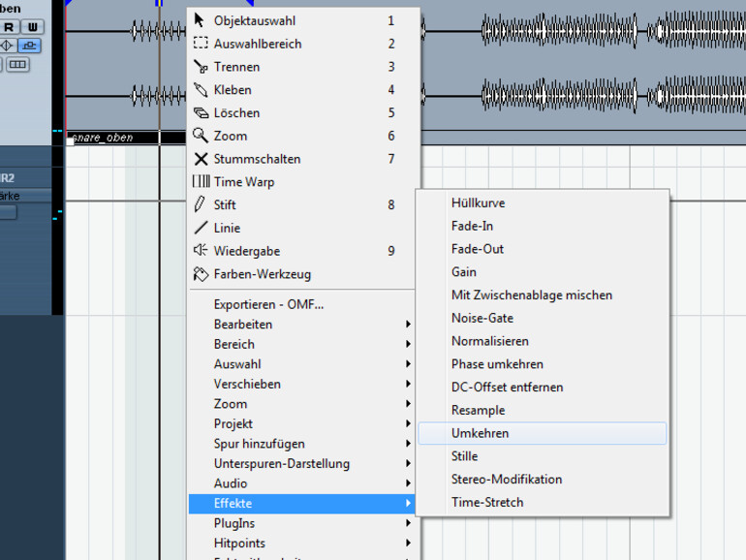Pick the Trennen scissors tool icon
Screen dimensions: 746x560
coord(201,67)
